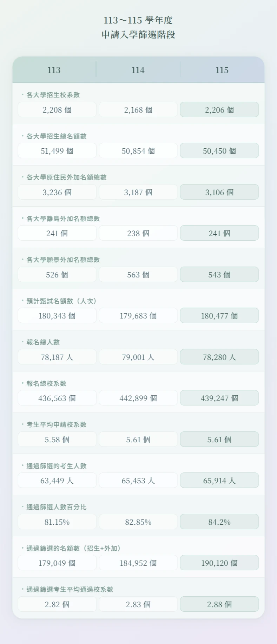Click the 各大學原住民外加名額總數 row label
This screenshot has height=644, width=277.
pyautogui.click(x=66, y=177)
